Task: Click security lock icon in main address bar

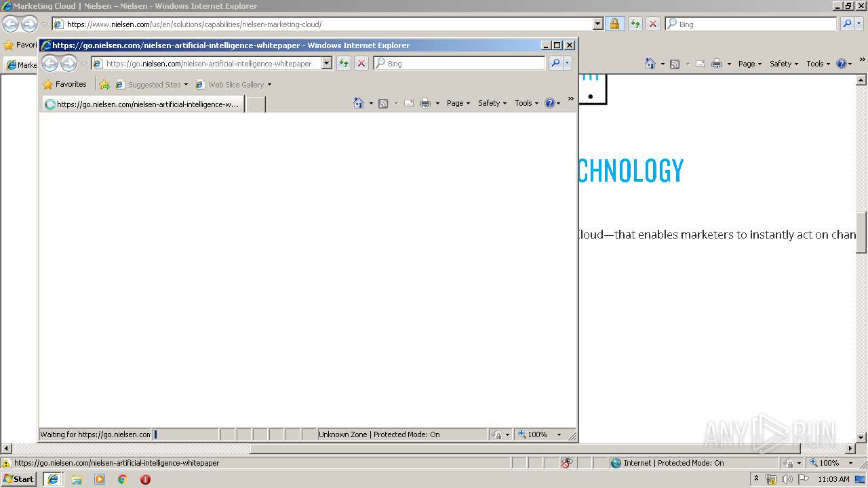Action: pos(614,24)
